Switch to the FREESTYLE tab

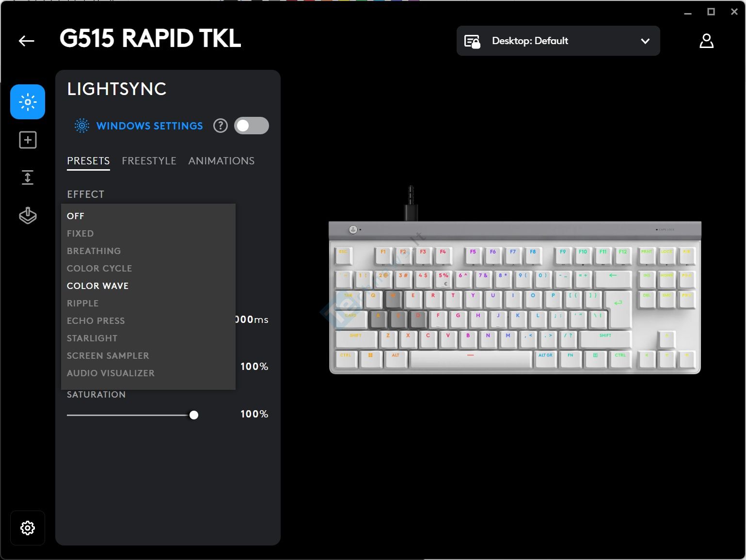149,161
